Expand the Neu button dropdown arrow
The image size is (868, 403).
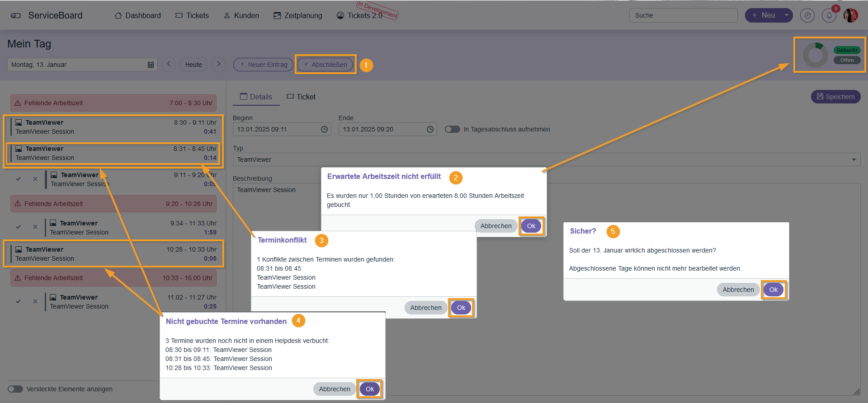(786, 15)
